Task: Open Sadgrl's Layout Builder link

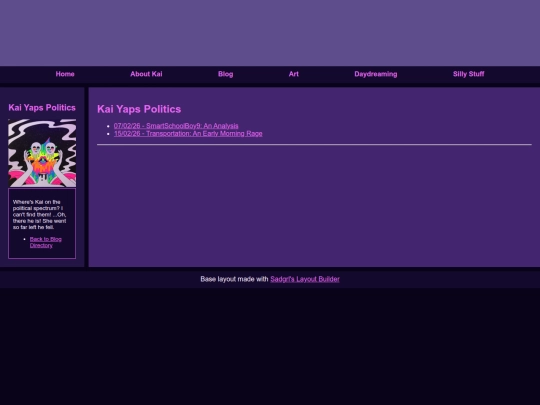Action: click(x=305, y=279)
